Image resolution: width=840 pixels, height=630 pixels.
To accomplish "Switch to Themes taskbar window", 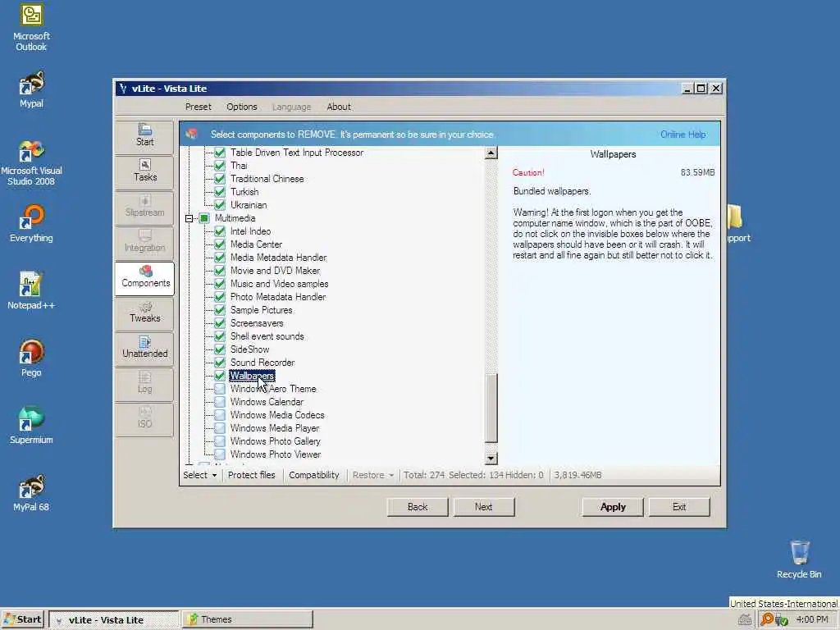I will (x=247, y=619).
